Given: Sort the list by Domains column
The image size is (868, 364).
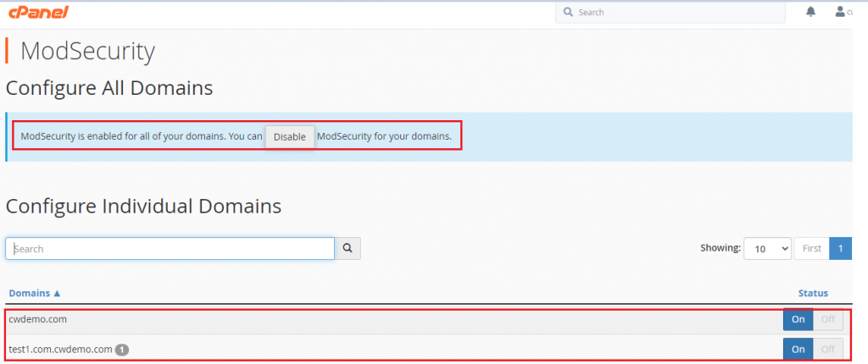Looking at the screenshot, I should point(35,293).
